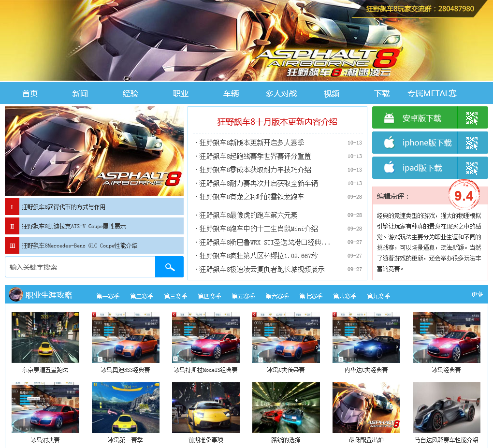The image size is (493, 448).
Task: Open article 狂野飙车8有龙之称呼的雪铁龙跑车
Action: point(251,197)
